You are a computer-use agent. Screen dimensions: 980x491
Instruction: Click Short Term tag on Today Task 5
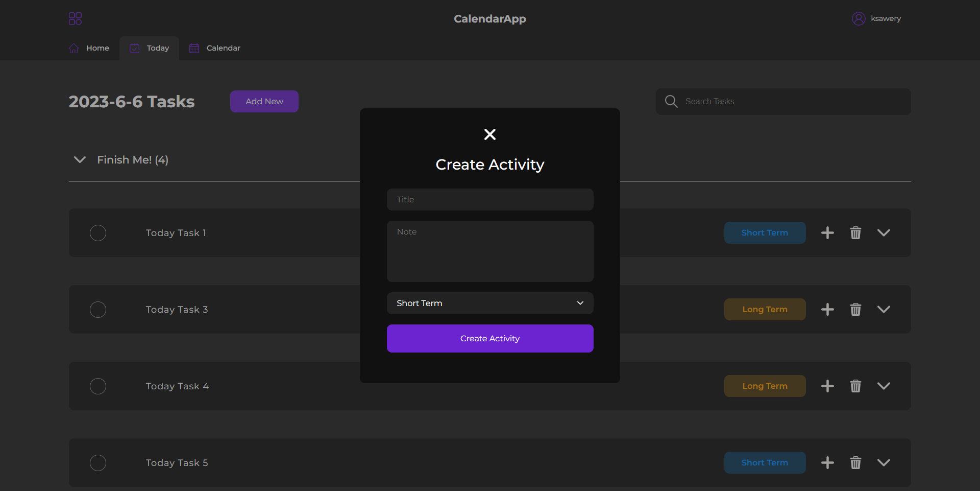(765, 463)
